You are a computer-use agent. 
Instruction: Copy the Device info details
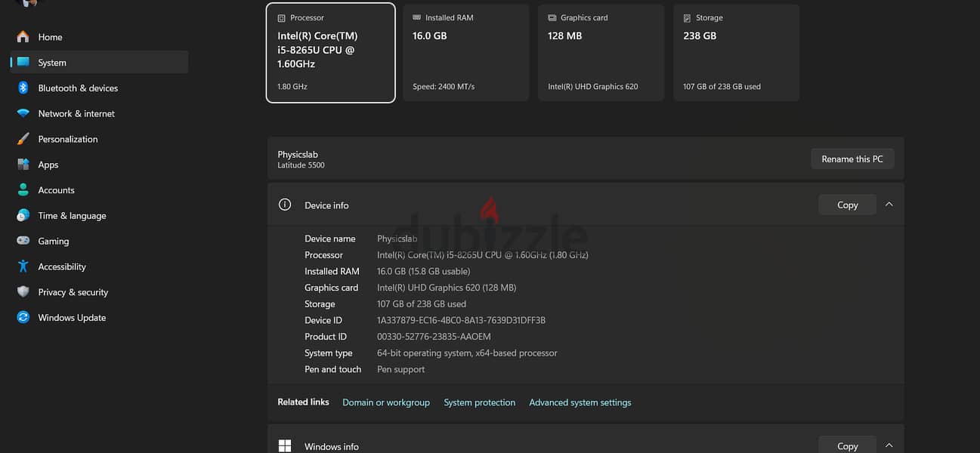click(847, 205)
